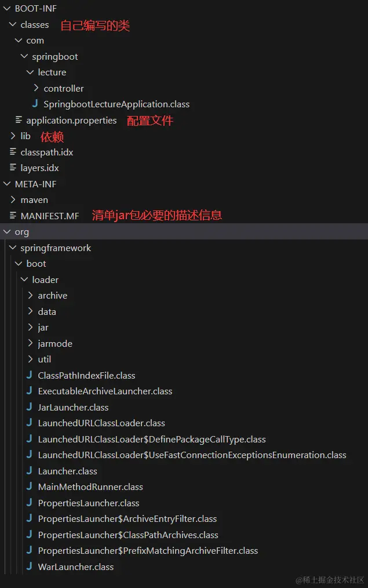Click the Java icon beside JarLauncher.class
The image size is (368, 588).
[29, 406]
